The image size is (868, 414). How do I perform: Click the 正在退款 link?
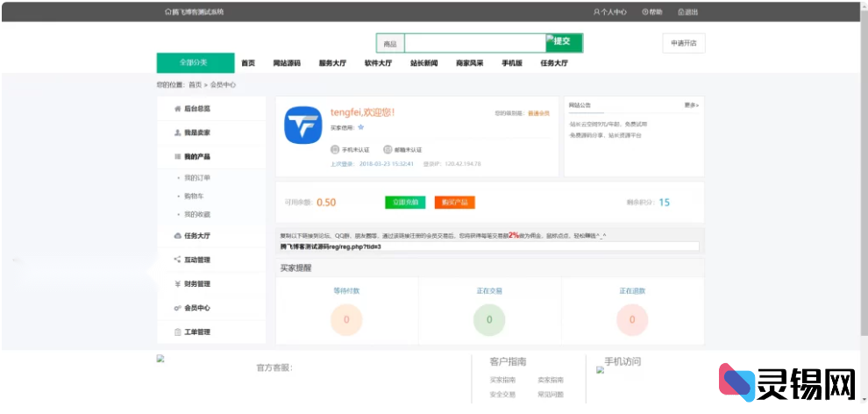tap(632, 290)
